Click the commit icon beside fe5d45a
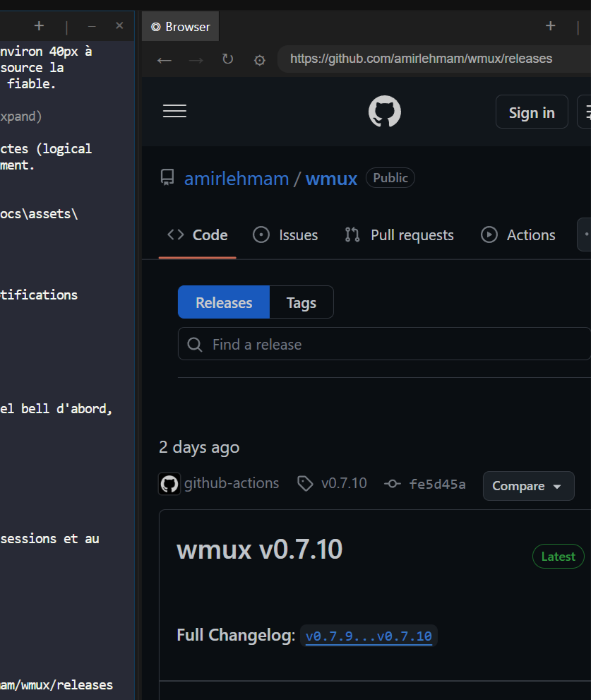The width and height of the screenshot is (591, 700). pyautogui.click(x=393, y=483)
